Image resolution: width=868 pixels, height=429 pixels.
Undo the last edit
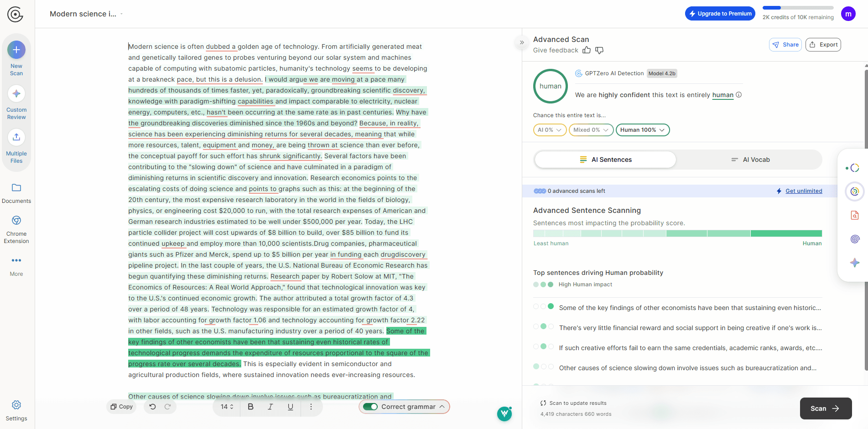coord(152,406)
